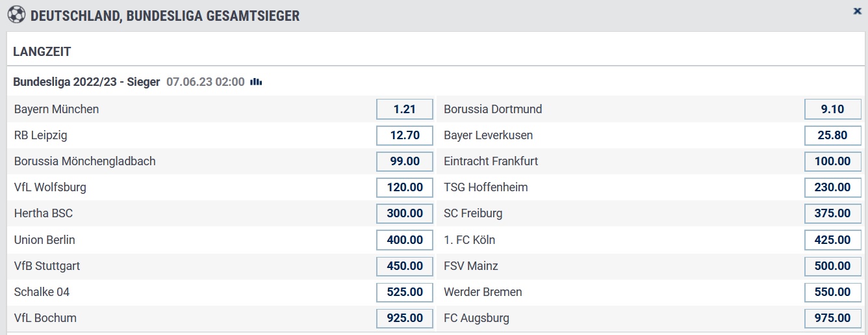Select Bayern München odds 1.21
This screenshot has height=335, width=868.
(405, 109)
